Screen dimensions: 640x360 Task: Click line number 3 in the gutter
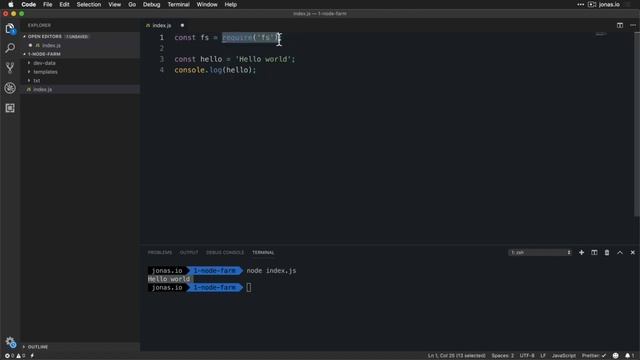point(162,59)
